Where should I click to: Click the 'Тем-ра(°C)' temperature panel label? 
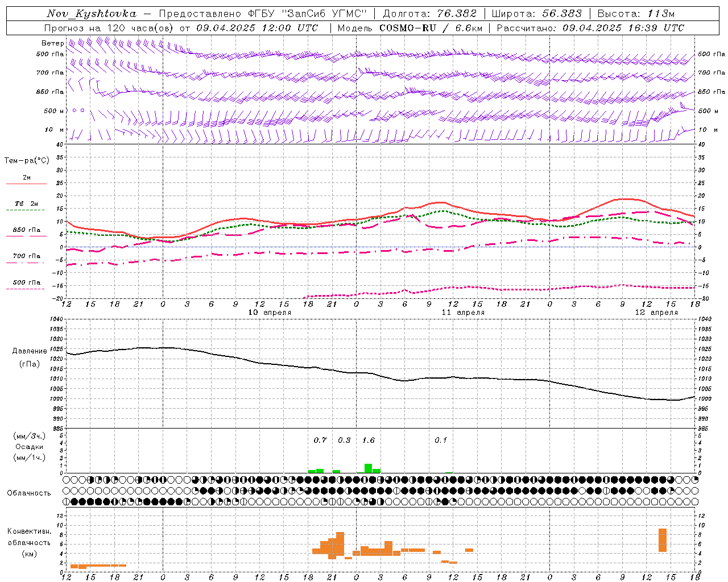27,161
